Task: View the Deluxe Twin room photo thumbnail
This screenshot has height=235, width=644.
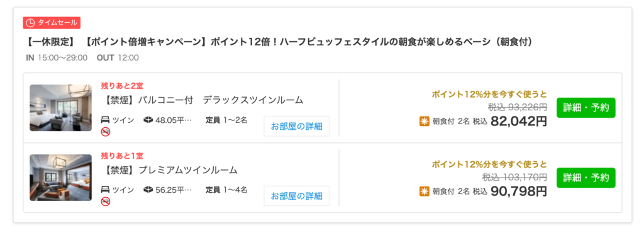Action: click(61, 108)
